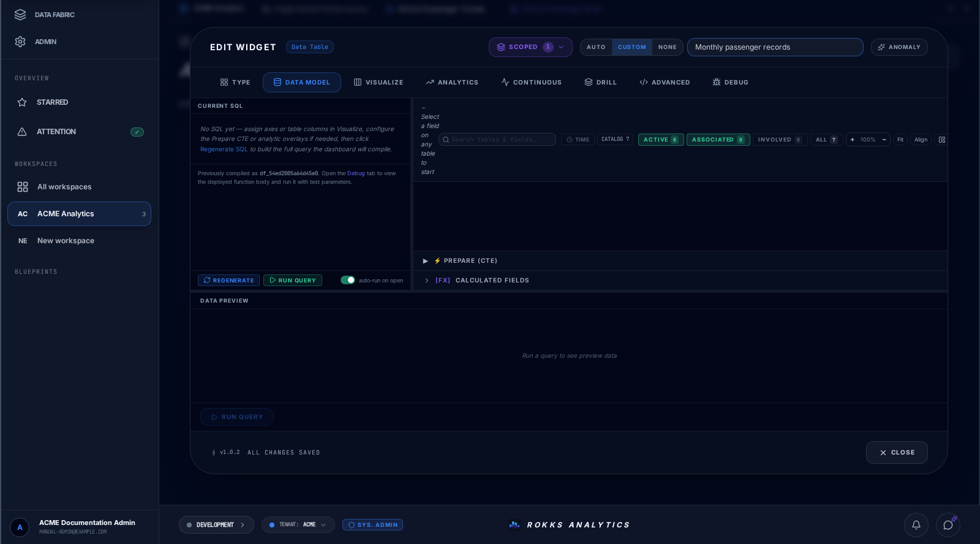
Task: Click the layout grid icon beside Align
Action: (x=942, y=140)
